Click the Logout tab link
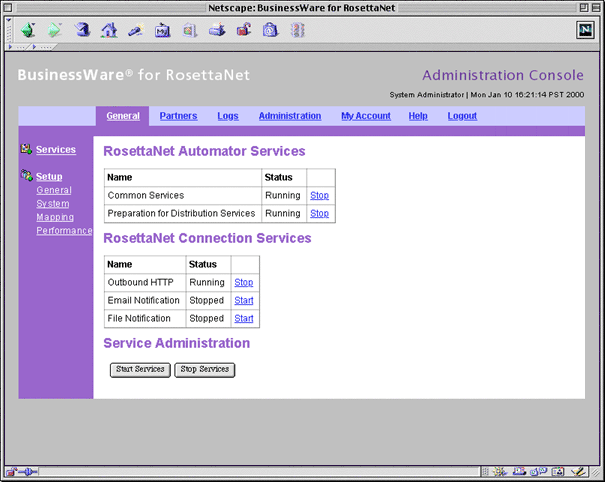This screenshot has width=605, height=482. click(x=462, y=116)
